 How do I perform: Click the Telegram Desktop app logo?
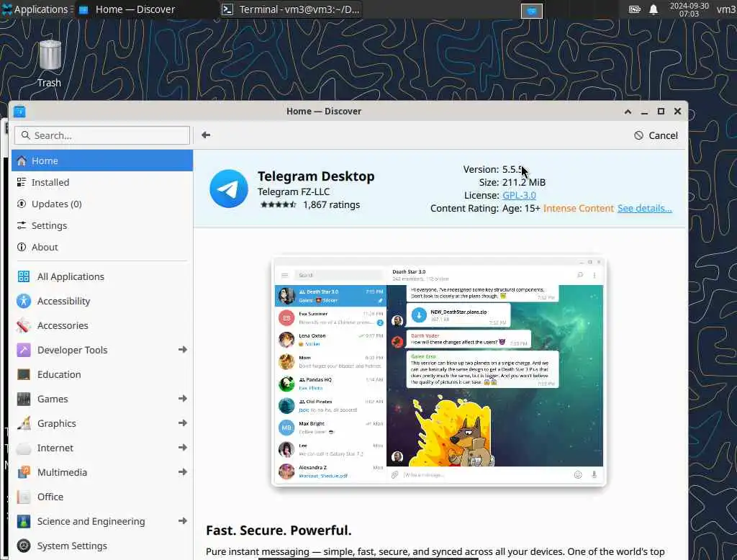click(x=229, y=189)
